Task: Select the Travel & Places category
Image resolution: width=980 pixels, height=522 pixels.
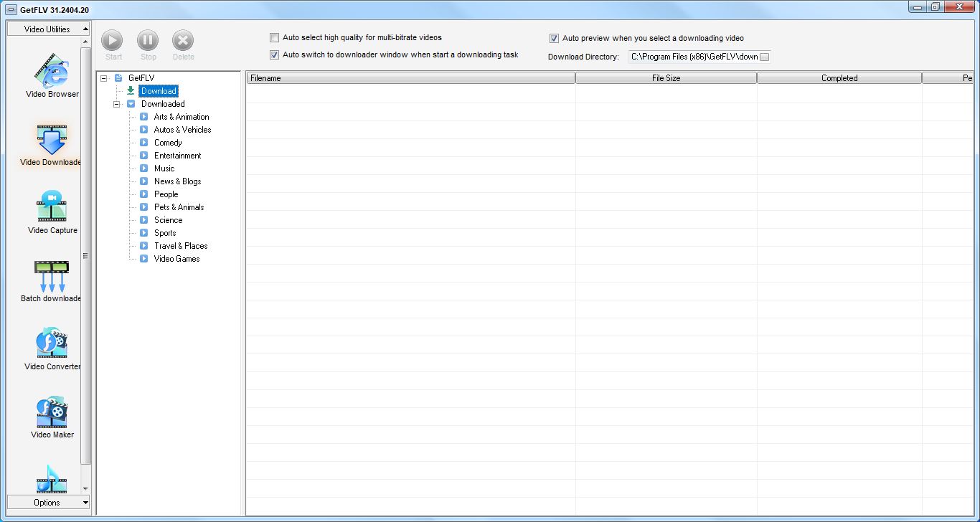Action: click(x=181, y=246)
